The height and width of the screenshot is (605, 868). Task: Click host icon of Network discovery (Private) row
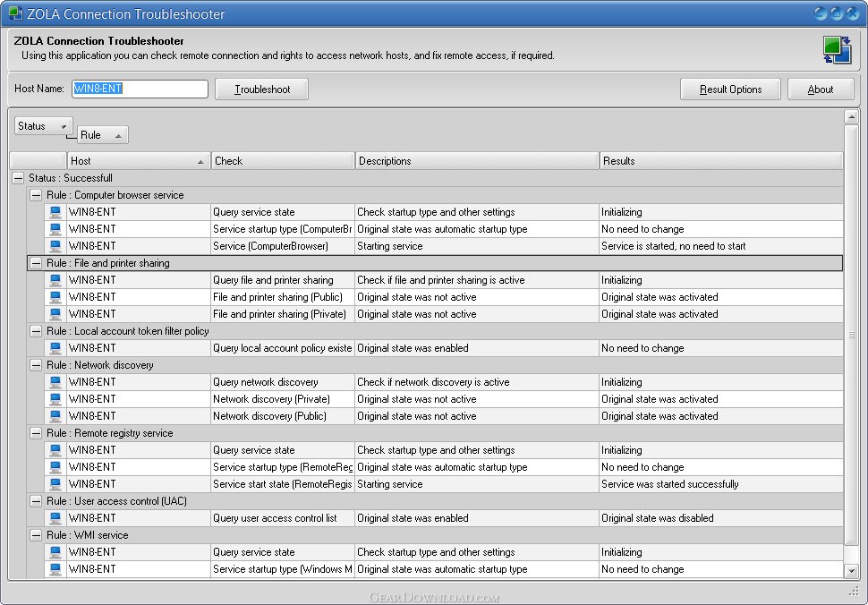click(55, 399)
